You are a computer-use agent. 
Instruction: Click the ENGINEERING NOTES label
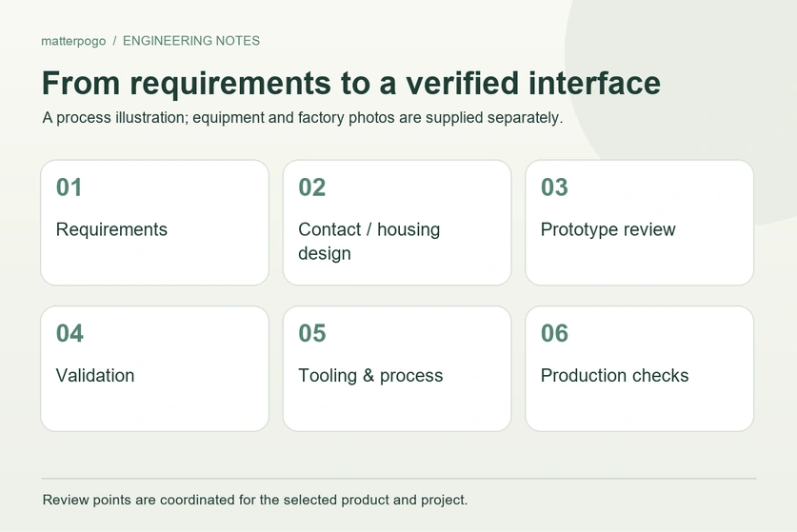pos(191,41)
